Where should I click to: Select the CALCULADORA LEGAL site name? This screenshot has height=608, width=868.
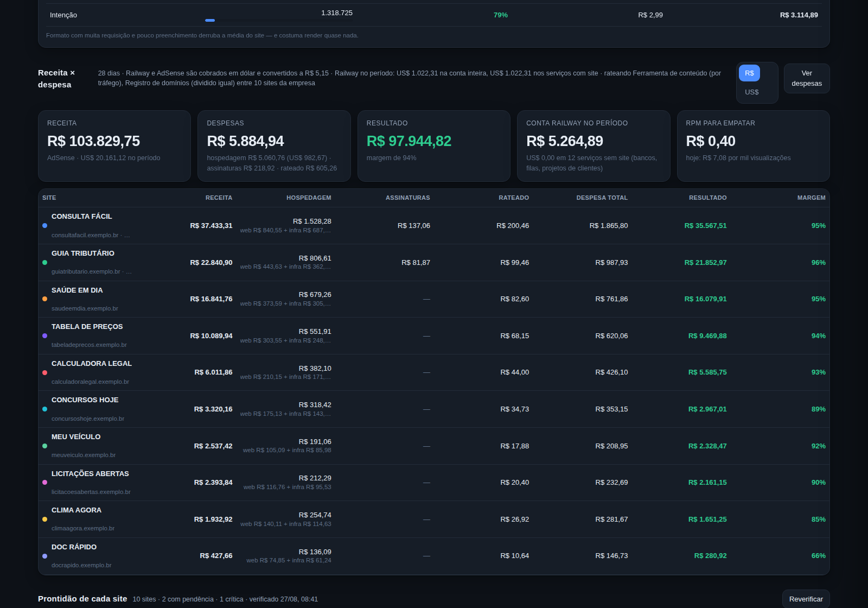[92, 364]
